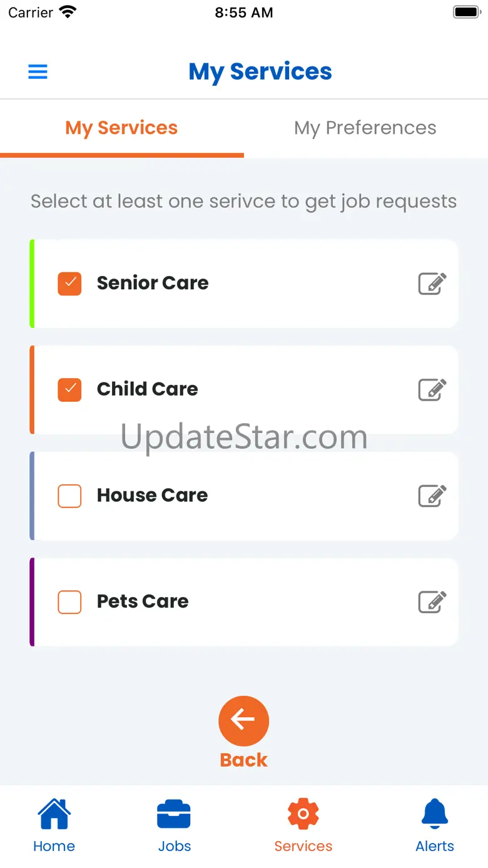Screen dimensions: 488x868
Task: Open Jobs via briefcase icon
Action: click(x=174, y=814)
